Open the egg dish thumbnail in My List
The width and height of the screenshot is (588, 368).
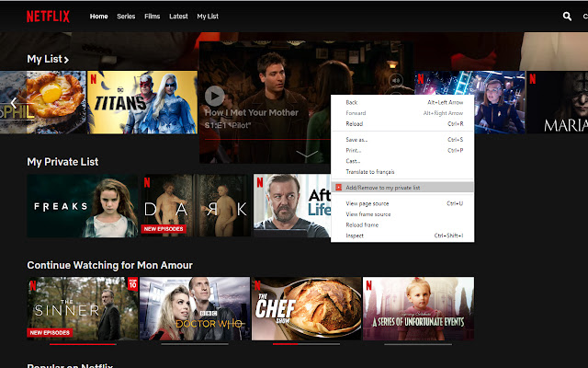(43, 102)
